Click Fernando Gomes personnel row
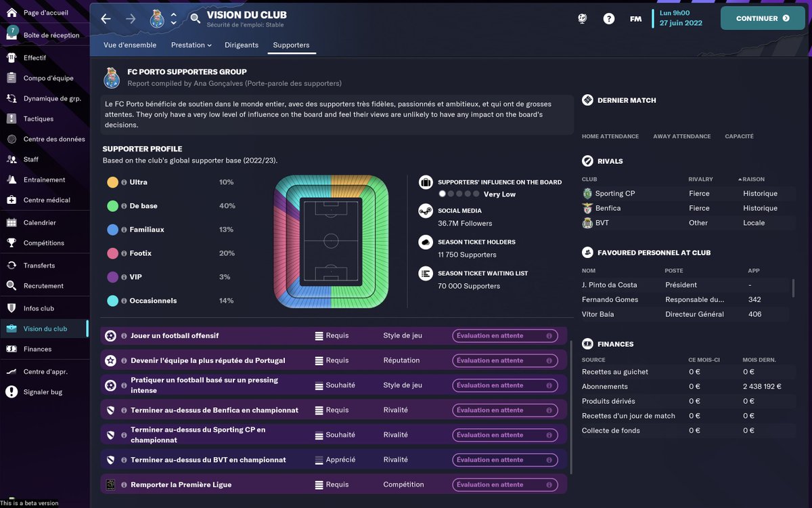The height and width of the screenshot is (508, 812). (x=686, y=299)
